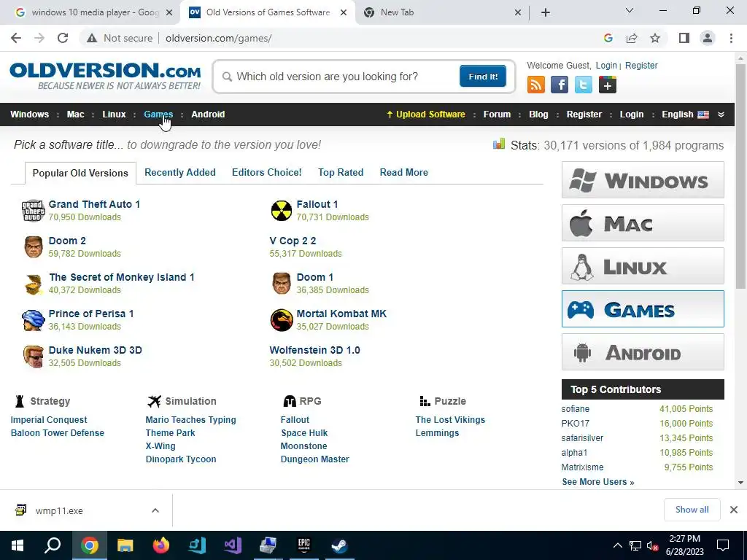Open Visual Studio from the taskbar

tap(233, 545)
